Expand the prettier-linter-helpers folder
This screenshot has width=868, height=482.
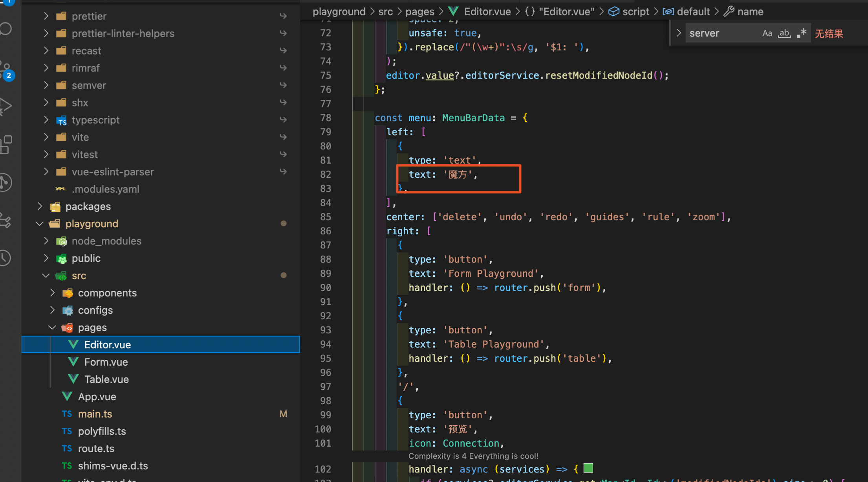[x=46, y=33]
